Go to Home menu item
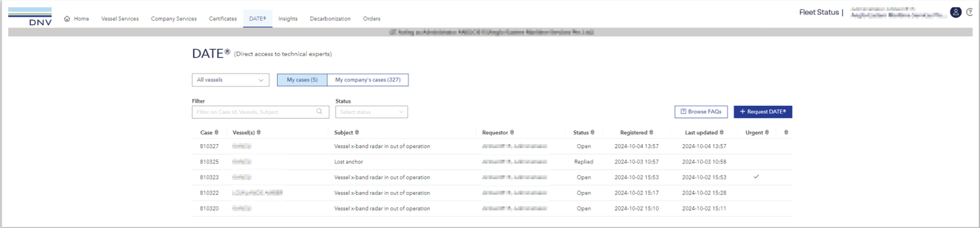The height and width of the screenshot is (228, 980). (81, 18)
